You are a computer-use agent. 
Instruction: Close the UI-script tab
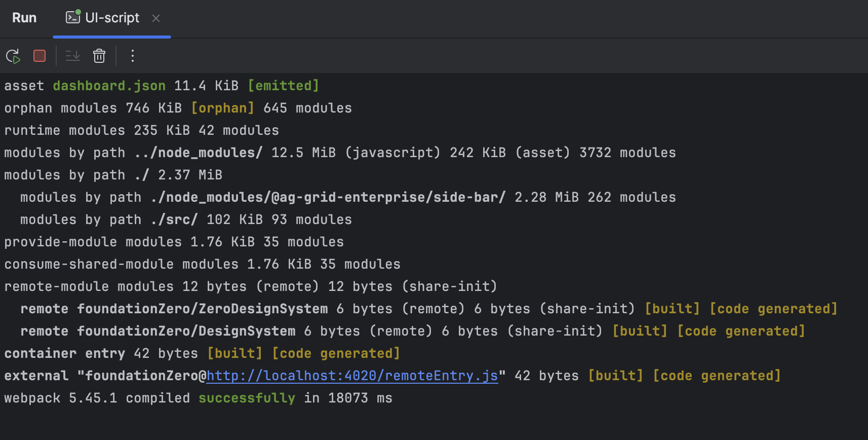pyautogui.click(x=156, y=18)
